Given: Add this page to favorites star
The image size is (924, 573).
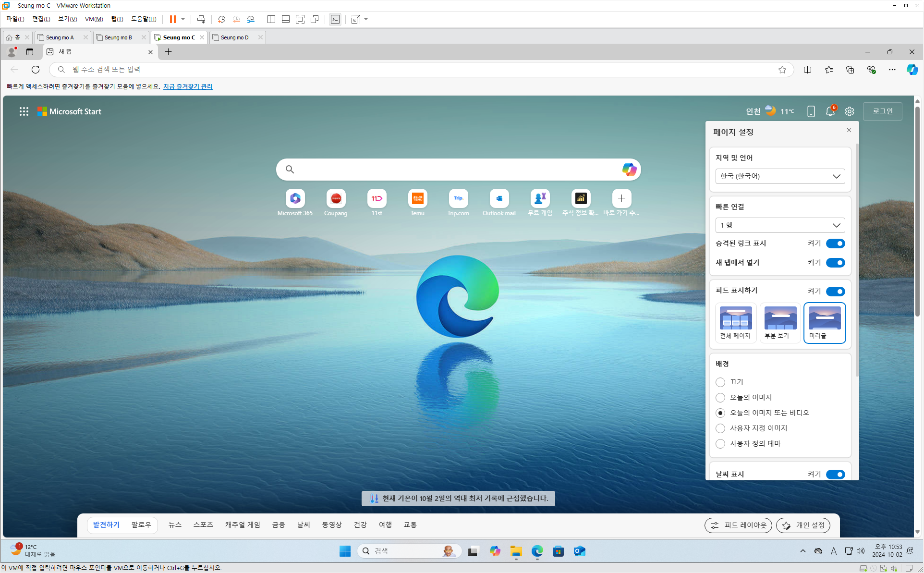Looking at the screenshot, I should coord(782,70).
